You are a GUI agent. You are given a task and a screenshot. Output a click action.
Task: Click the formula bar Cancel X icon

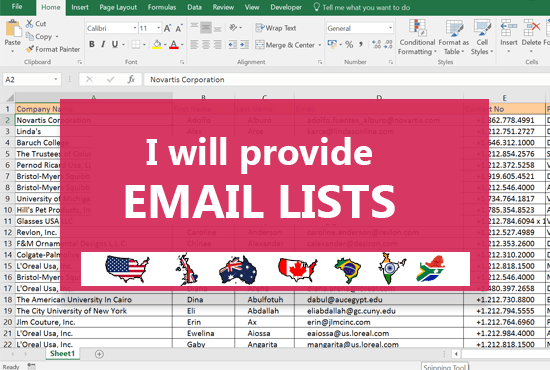click(x=89, y=80)
